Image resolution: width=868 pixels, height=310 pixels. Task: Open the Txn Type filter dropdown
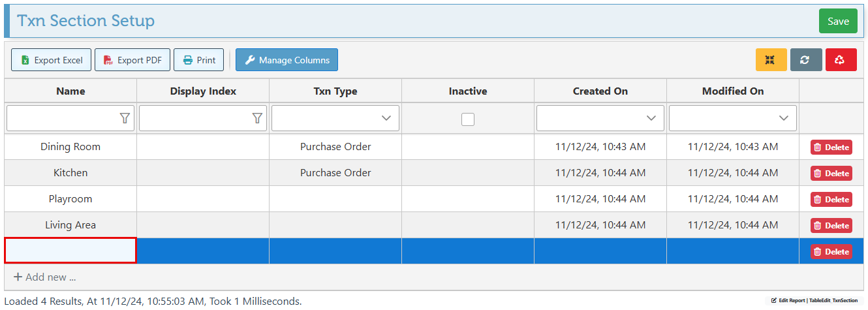[x=335, y=118]
